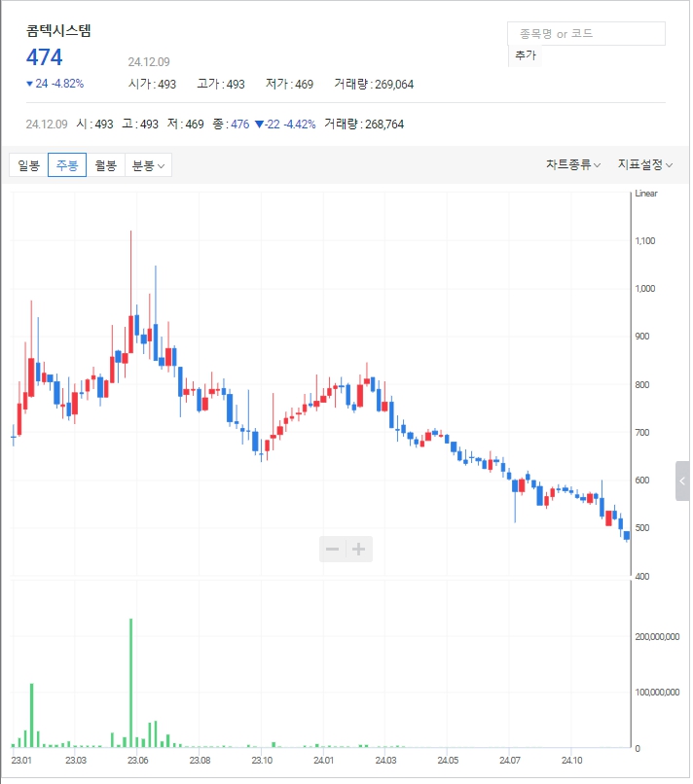Click the change value -4.82%
The width and height of the screenshot is (693, 784).
pyautogui.click(x=67, y=84)
